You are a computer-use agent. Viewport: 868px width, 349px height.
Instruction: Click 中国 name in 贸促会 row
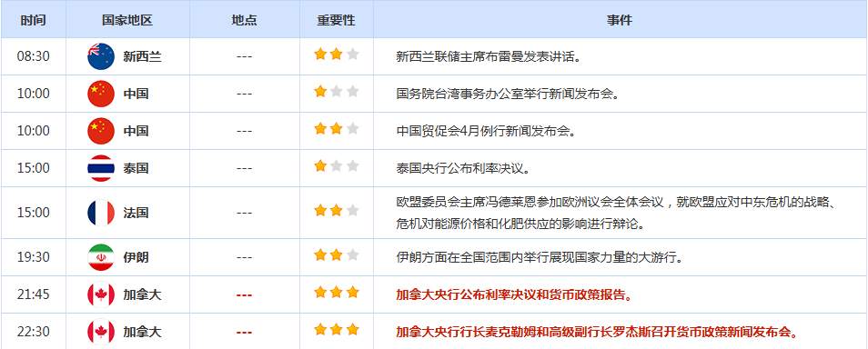pyautogui.click(x=136, y=131)
